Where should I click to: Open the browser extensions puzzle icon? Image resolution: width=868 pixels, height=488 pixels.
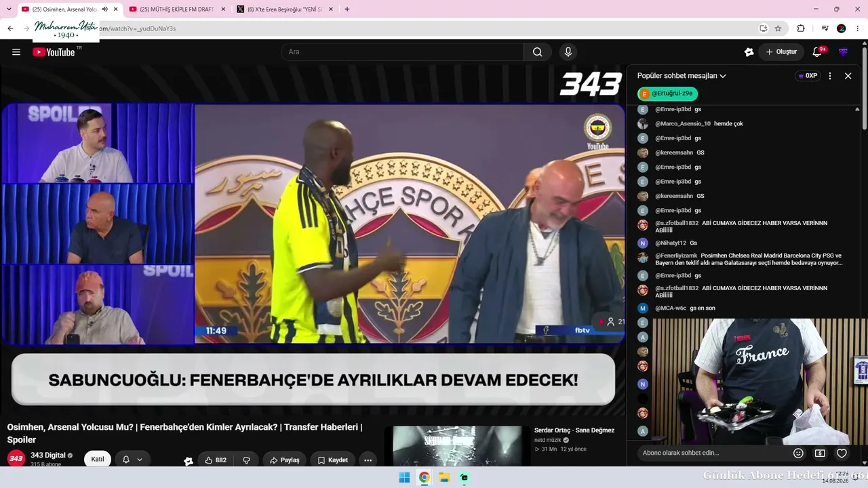[x=801, y=28]
